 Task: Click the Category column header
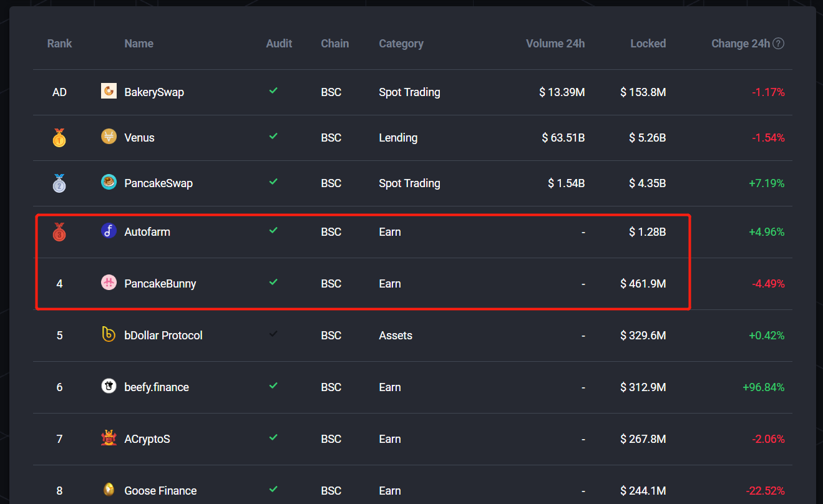click(x=401, y=44)
